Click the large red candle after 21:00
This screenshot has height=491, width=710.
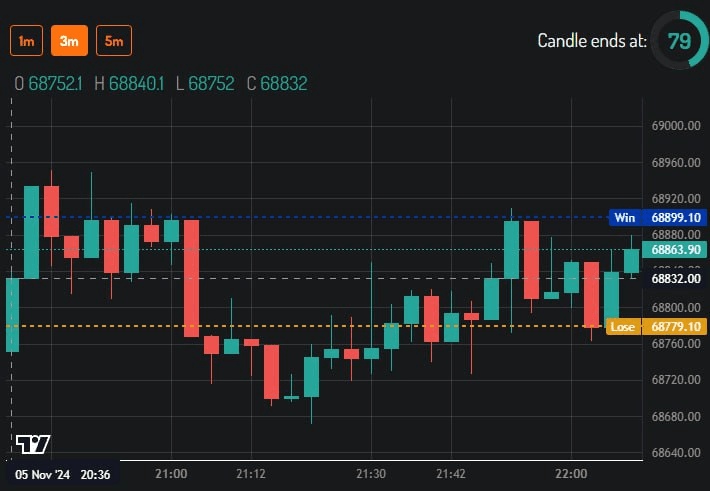pyautogui.click(x=192, y=278)
